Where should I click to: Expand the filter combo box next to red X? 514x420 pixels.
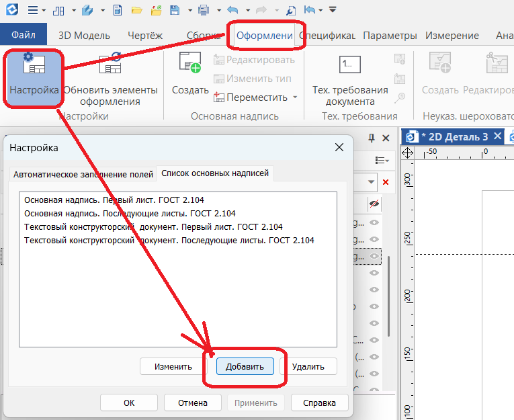(372, 182)
